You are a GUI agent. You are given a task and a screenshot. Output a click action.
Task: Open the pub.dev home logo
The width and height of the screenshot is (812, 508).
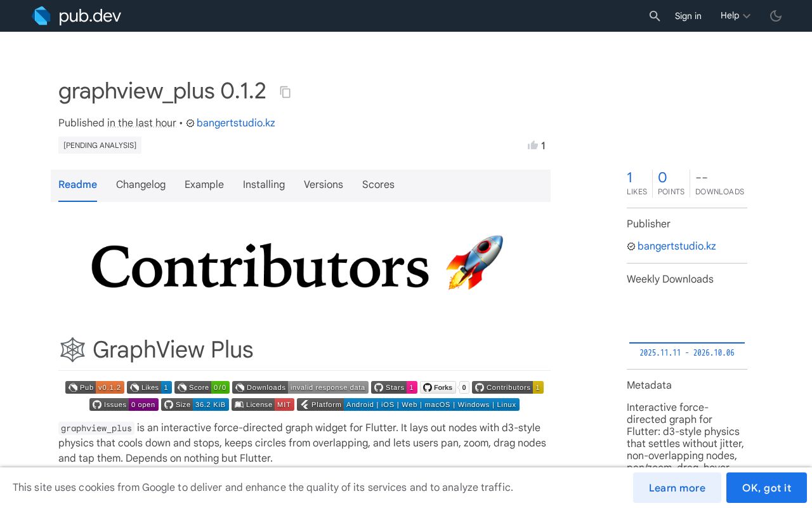(76, 16)
